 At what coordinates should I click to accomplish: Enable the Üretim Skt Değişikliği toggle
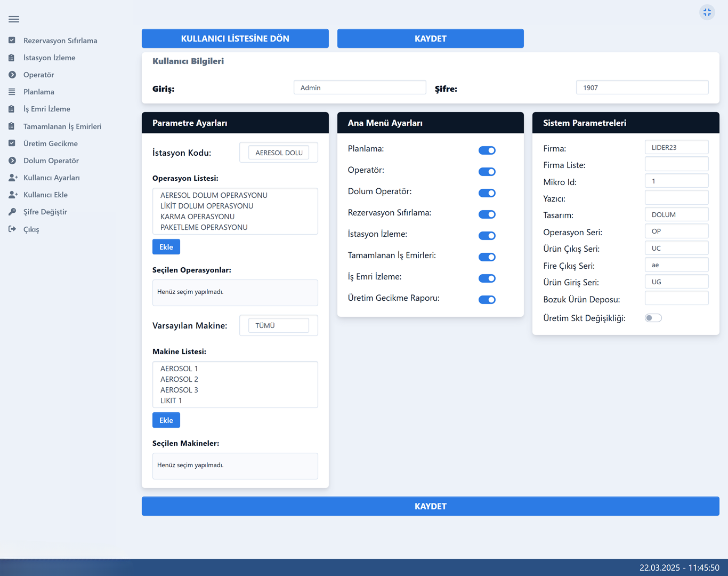click(x=653, y=318)
